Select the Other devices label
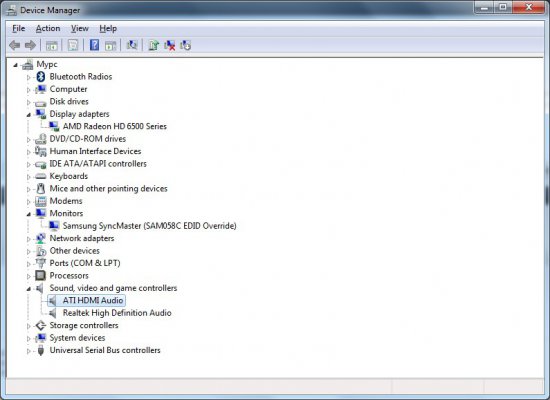 pyautogui.click(x=75, y=251)
